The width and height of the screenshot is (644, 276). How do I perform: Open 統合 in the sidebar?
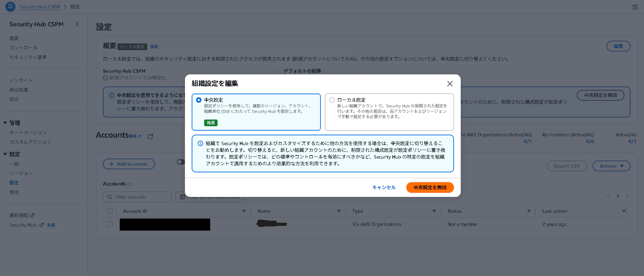(14, 99)
